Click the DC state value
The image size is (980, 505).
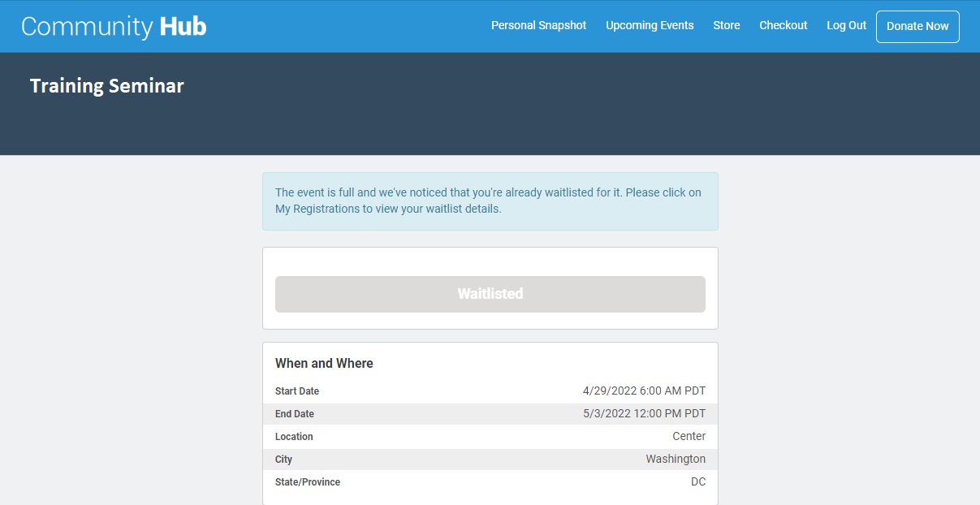click(697, 482)
